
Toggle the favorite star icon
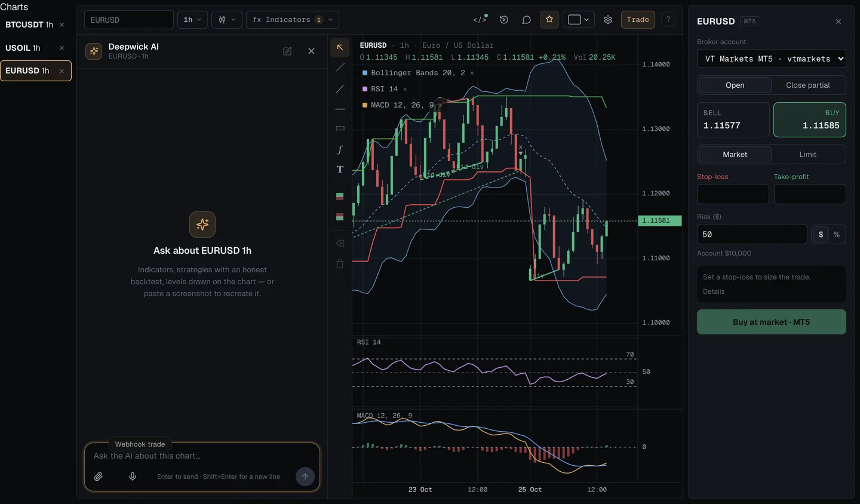point(549,20)
